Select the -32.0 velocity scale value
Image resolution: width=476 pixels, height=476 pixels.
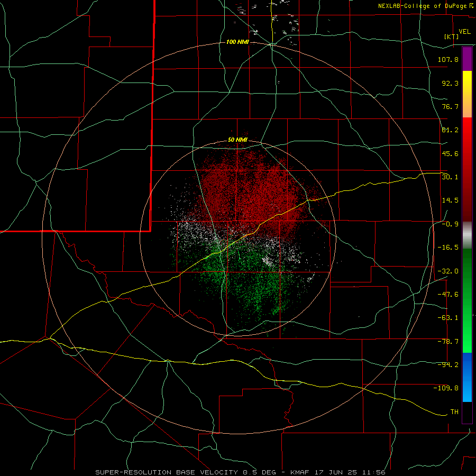448,271
